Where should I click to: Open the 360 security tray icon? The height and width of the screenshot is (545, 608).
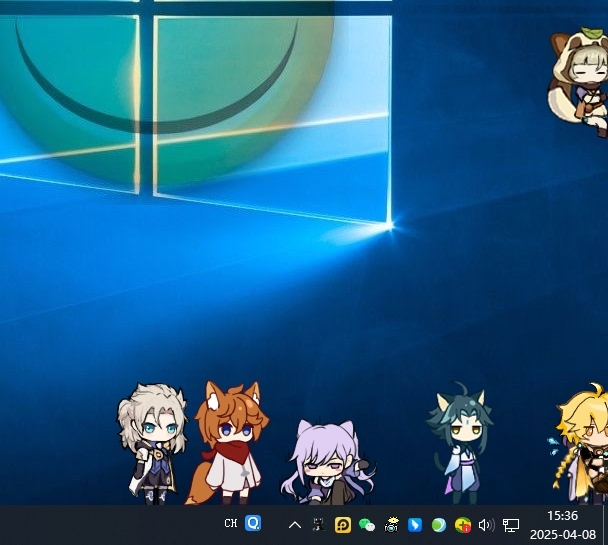click(x=463, y=526)
